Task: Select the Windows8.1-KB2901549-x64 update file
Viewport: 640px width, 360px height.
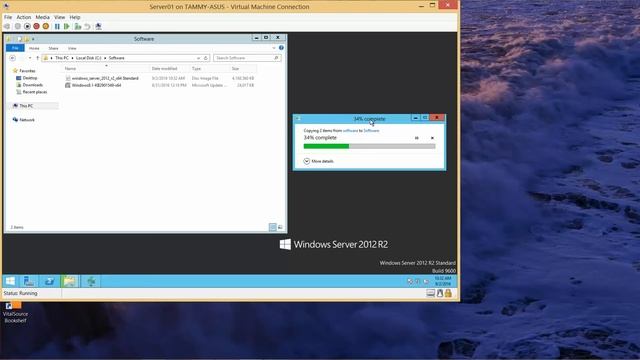Action: coord(96,85)
